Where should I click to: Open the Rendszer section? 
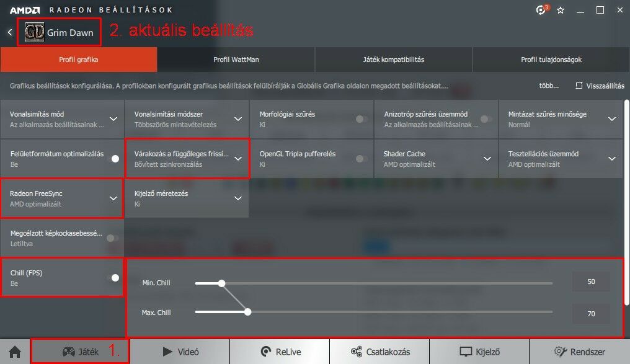tap(579, 352)
